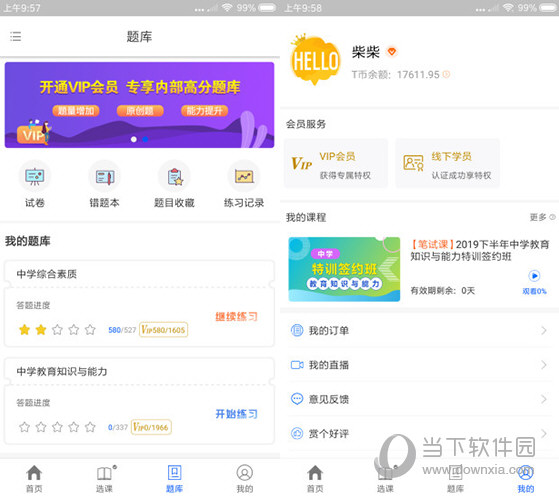The width and height of the screenshot is (559, 499).
Task: Click the 赏个好评 label
Action: (329, 433)
